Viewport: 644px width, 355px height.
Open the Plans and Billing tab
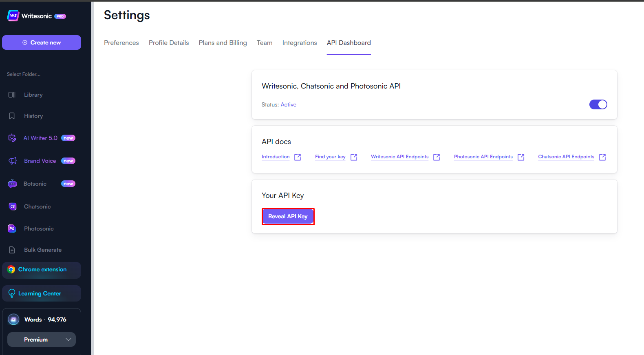click(x=223, y=43)
